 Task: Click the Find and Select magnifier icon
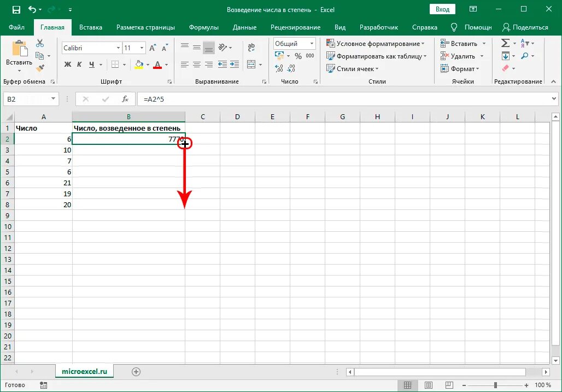point(524,56)
